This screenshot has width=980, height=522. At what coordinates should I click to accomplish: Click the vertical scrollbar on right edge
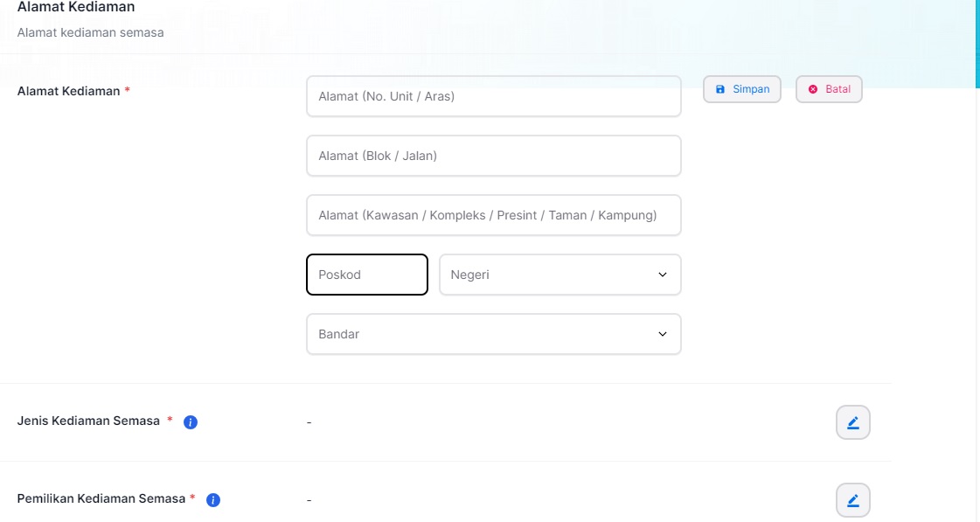click(x=977, y=44)
